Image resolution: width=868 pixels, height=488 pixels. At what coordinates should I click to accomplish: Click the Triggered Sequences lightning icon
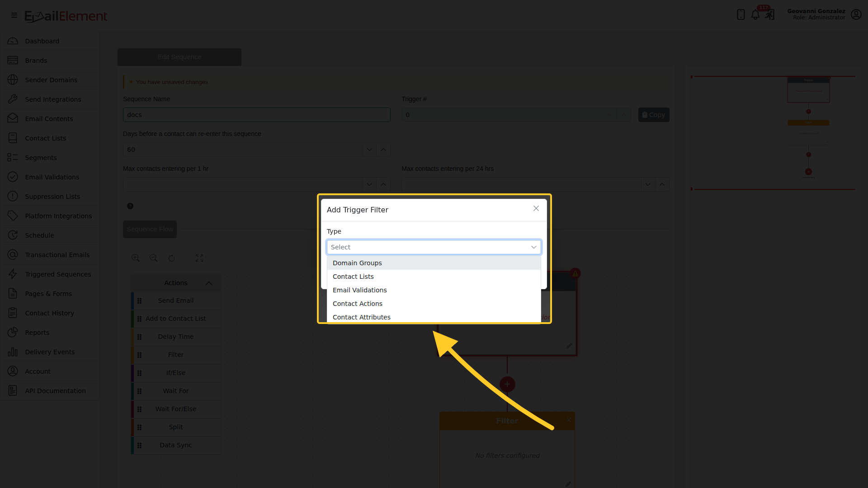[13, 274]
